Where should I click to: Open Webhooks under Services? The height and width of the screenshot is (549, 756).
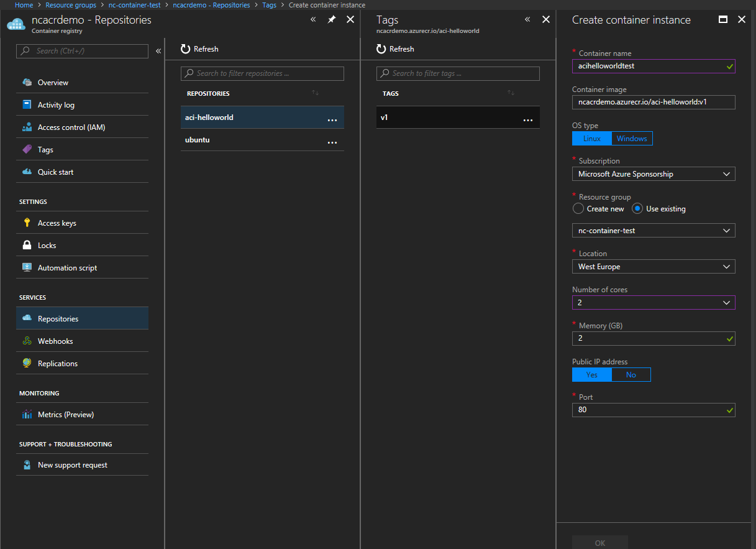82,341
